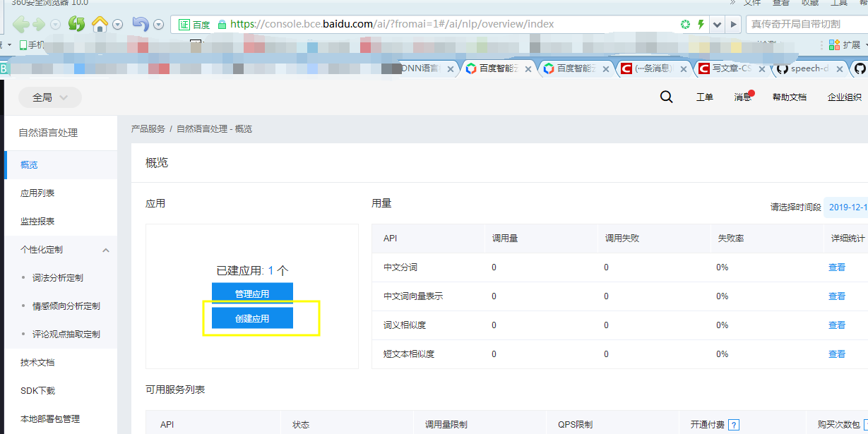Open the 工单 tickets link
This screenshot has height=434, width=868.
704,97
